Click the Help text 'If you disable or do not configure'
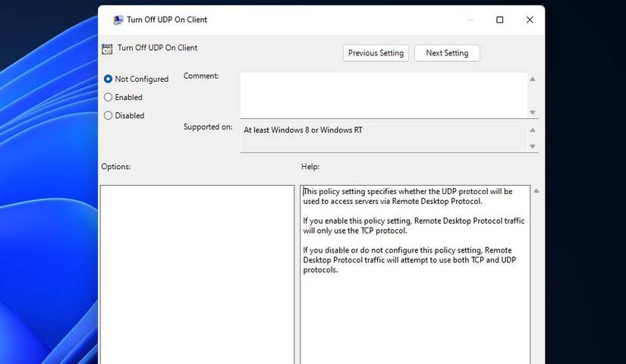Image resolution: width=626 pixels, height=364 pixels. (410, 260)
